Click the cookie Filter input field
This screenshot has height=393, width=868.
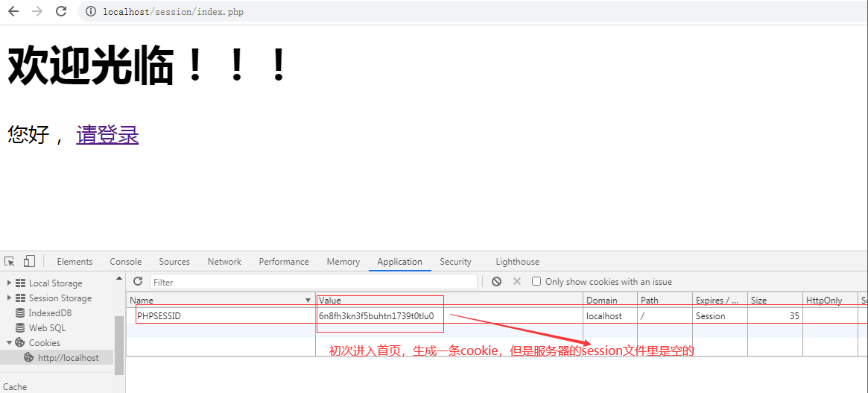(x=314, y=282)
